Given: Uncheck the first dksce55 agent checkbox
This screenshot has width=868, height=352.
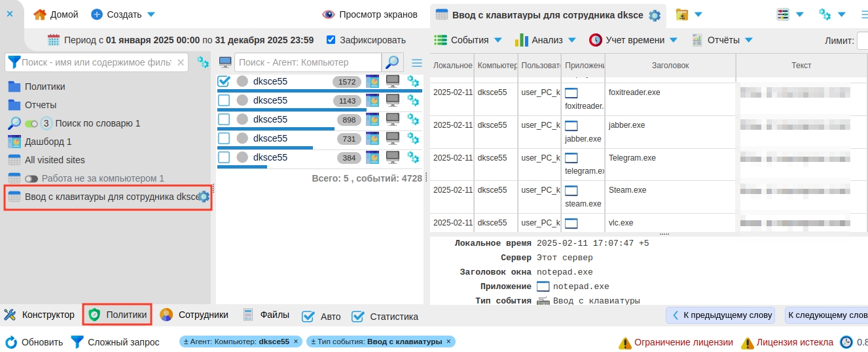Looking at the screenshot, I should click(224, 81).
